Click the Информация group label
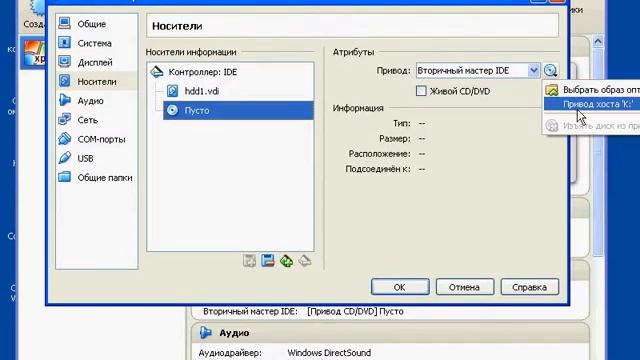 point(358,108)
